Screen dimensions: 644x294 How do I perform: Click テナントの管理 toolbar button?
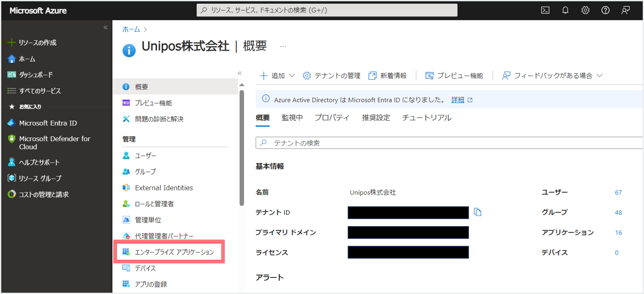tap(331, 75)
